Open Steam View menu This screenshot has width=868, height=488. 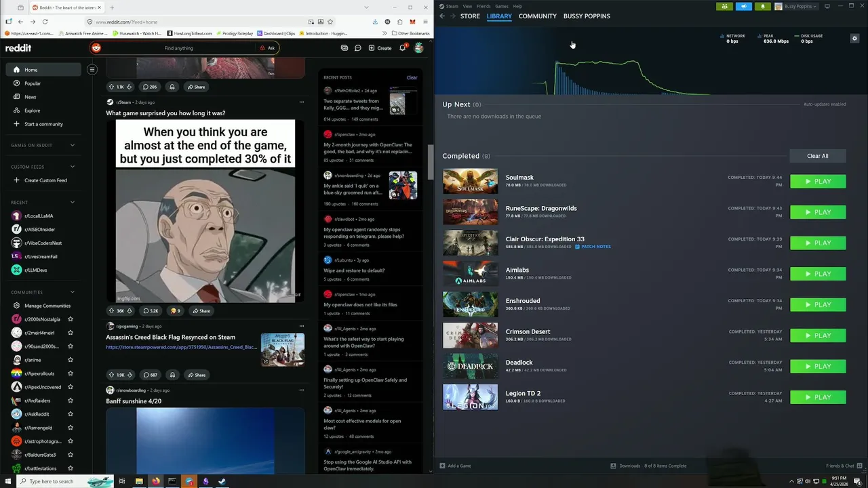[467, 6]
